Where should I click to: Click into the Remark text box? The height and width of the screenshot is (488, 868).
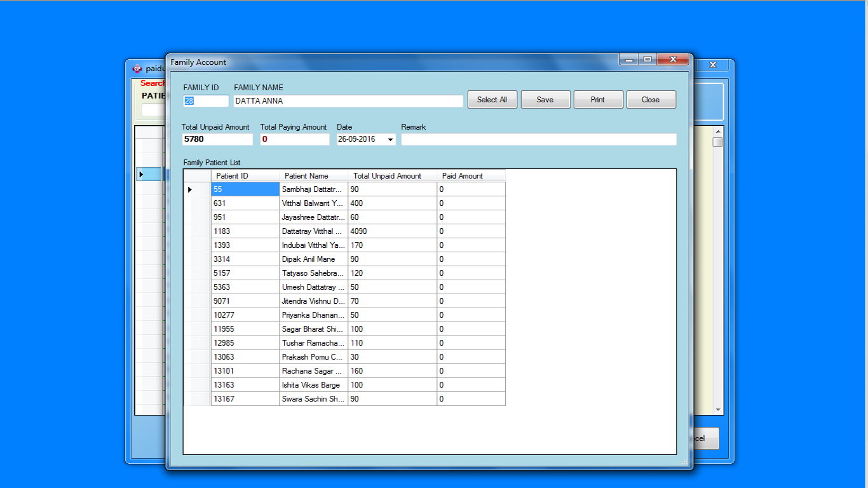[x=539, y=139]
